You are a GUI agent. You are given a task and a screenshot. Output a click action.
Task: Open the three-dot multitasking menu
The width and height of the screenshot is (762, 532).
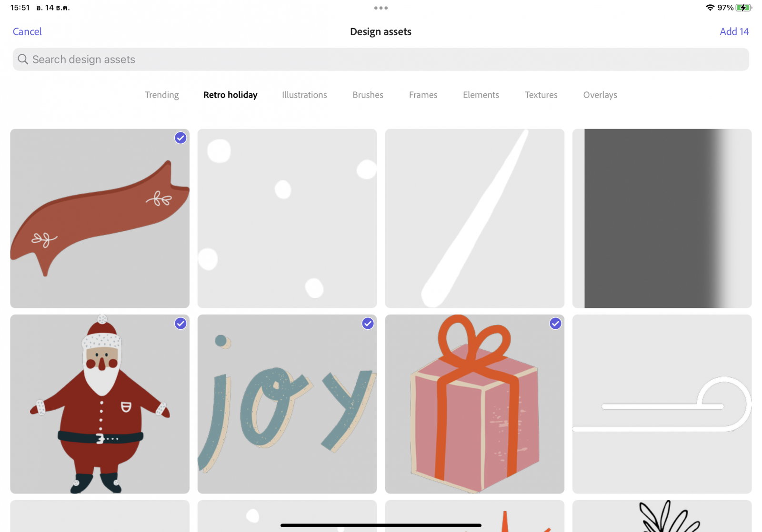coord(381,8)
